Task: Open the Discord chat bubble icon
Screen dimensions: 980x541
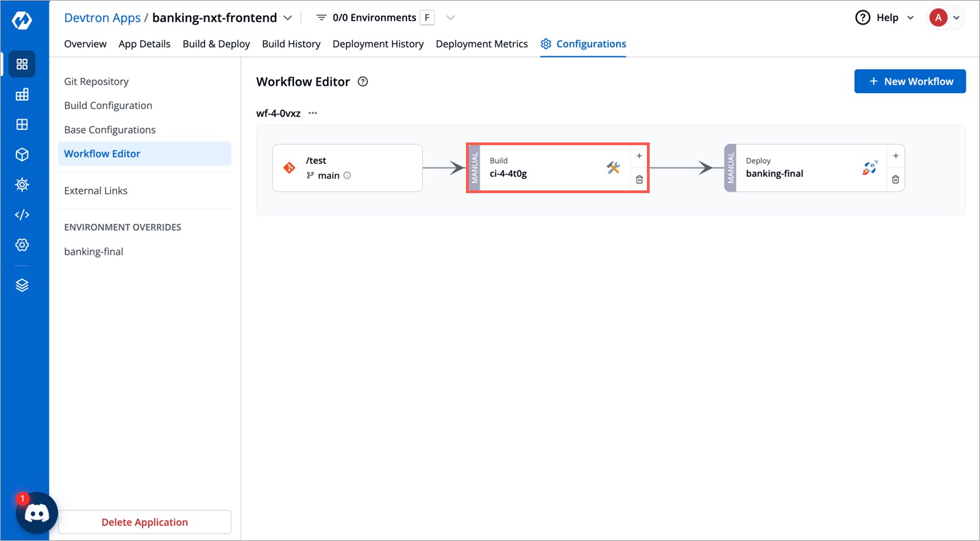Action: pyautogui.click(x=36, y=513)
